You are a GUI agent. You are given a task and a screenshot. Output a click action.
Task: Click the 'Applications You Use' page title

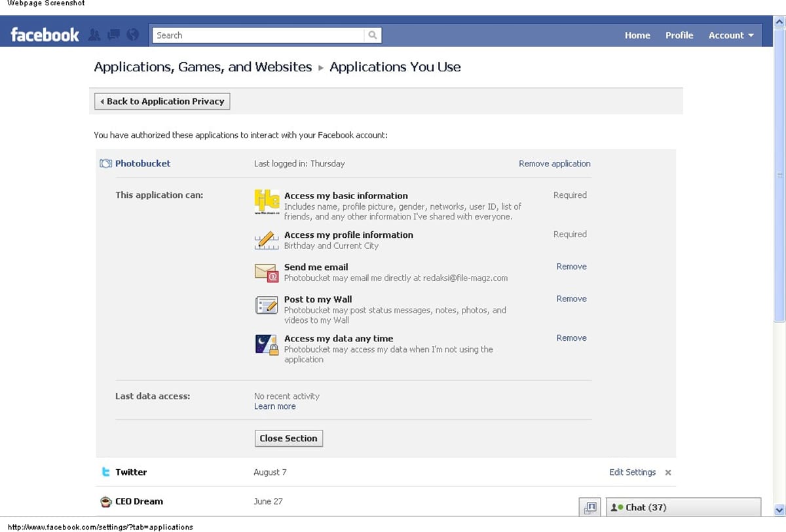(x=395, y=67)
